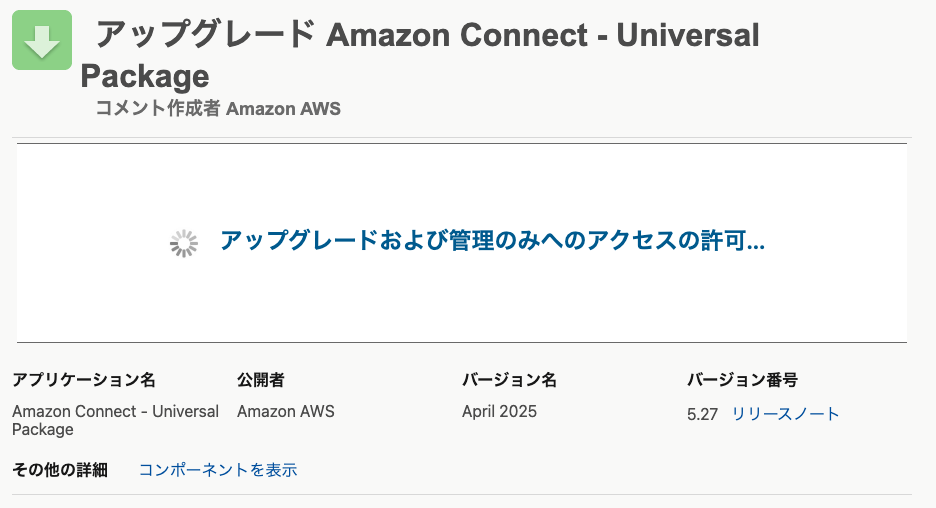
Task: Click the アプリケーション名 column label
Action: pyautogui.click(x=84, y=380)
